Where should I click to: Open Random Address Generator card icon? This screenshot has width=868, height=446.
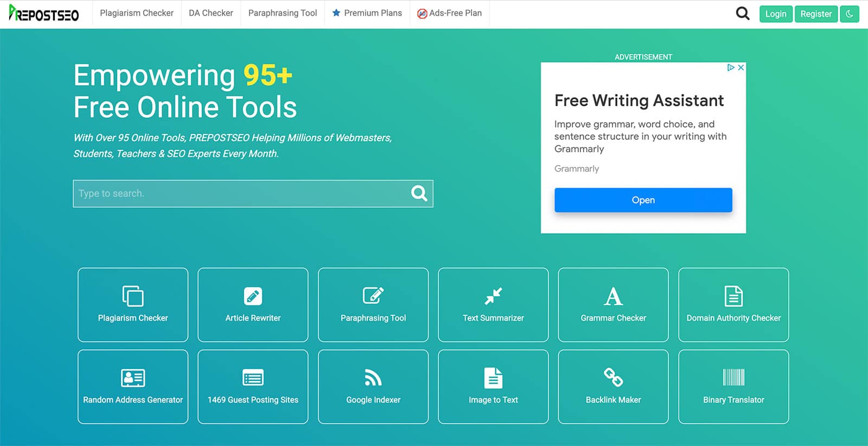click(133, 378)
